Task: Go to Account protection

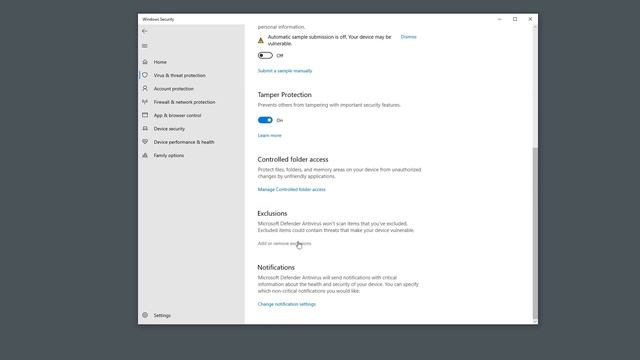Action: click(173, 89)
